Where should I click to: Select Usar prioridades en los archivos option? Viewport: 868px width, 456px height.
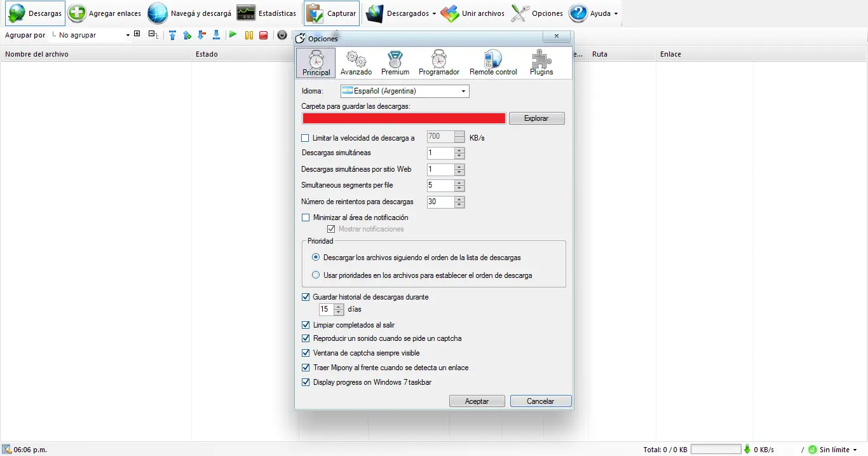click(x=316, y=275)
